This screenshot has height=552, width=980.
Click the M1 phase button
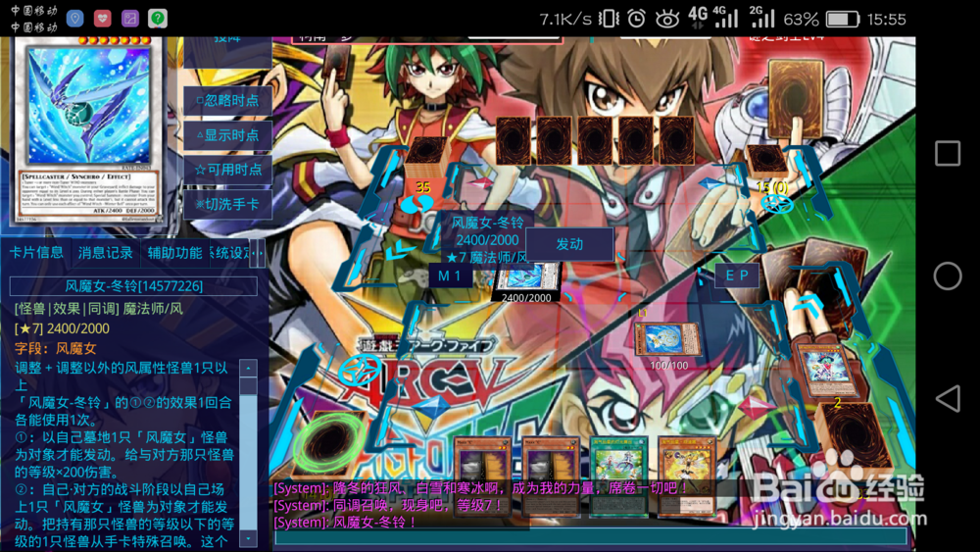point(450,276)
